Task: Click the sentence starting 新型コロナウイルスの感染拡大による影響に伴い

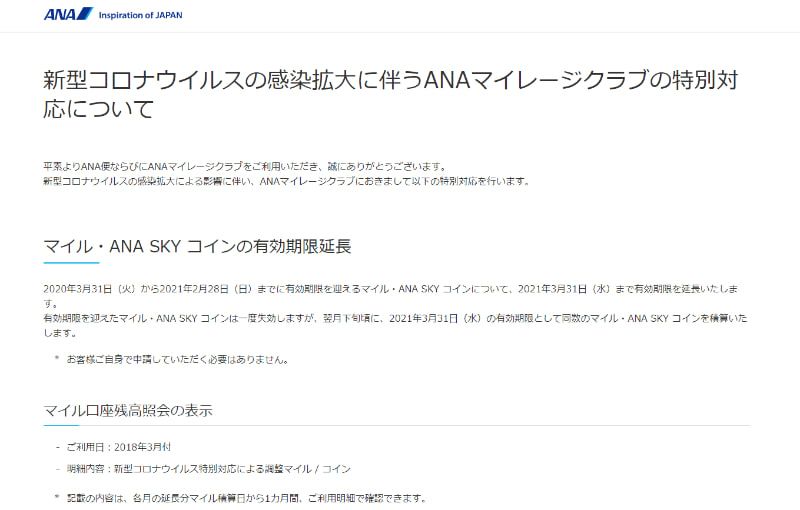Action: click(287, 181)
